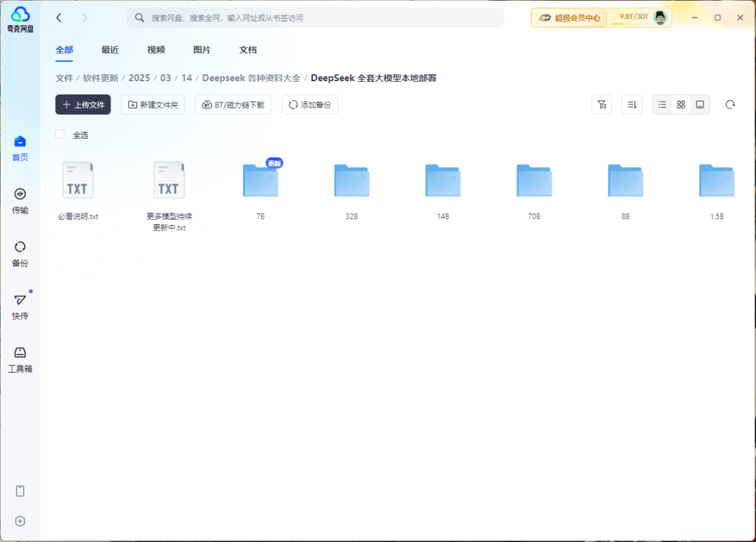Maximize the window
Screen dimensions: 756x542
(717, 18)
